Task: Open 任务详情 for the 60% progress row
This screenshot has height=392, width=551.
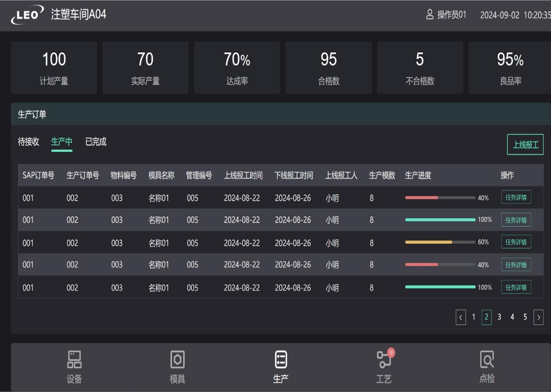Action: [x=516, y=242]
